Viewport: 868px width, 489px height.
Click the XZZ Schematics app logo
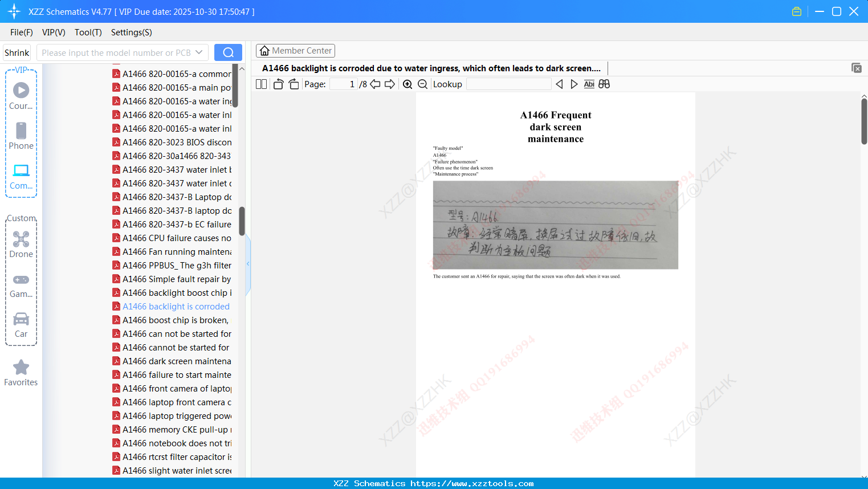(14, 11)
